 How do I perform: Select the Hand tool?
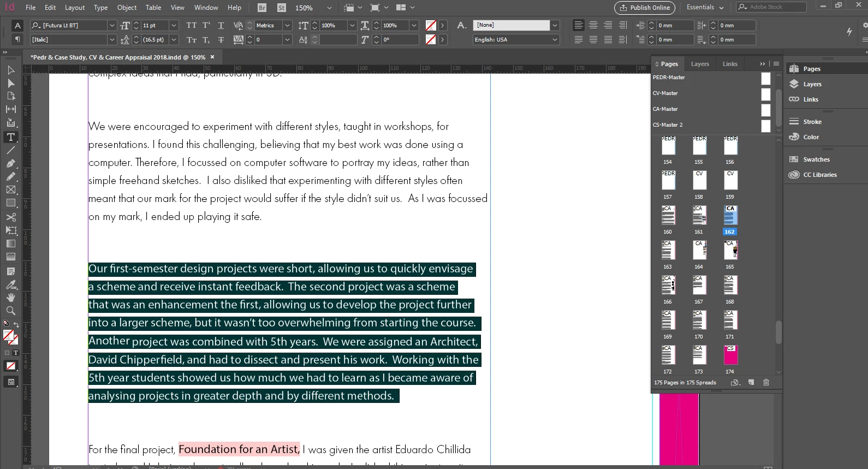coord(10,298)
